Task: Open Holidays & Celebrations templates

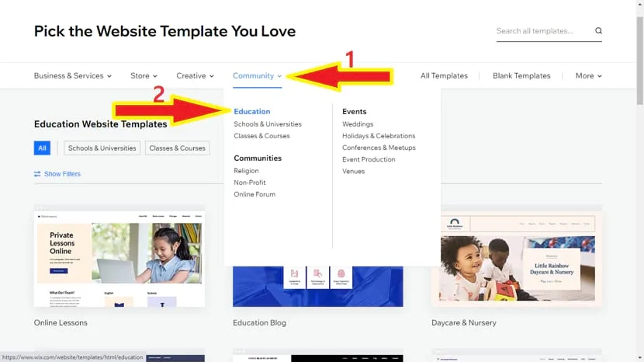Action: tap(379, 136)
